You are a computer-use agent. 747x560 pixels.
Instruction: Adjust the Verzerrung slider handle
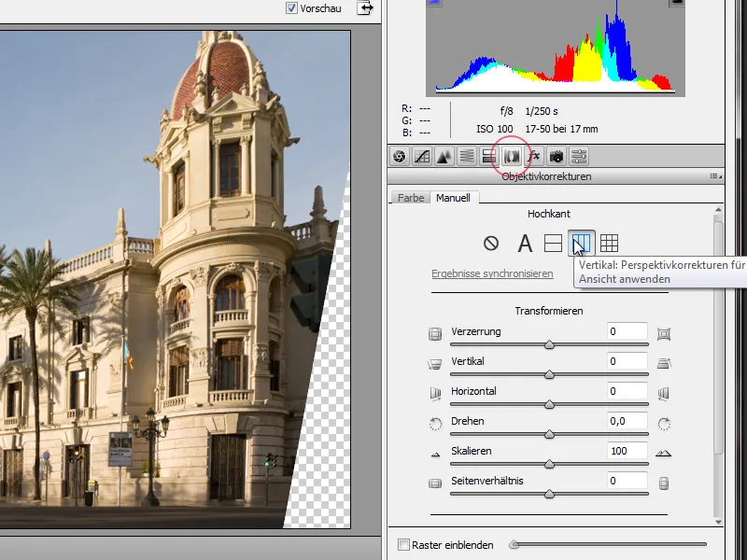[x=549, y=344]
